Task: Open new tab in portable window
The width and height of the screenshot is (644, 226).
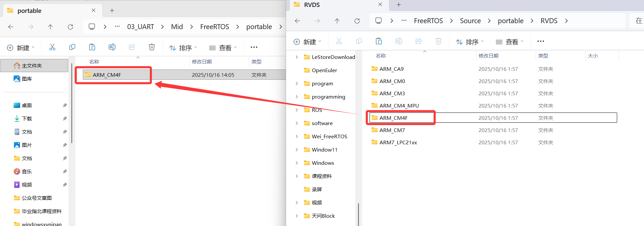Action: [x=112, y=11]
